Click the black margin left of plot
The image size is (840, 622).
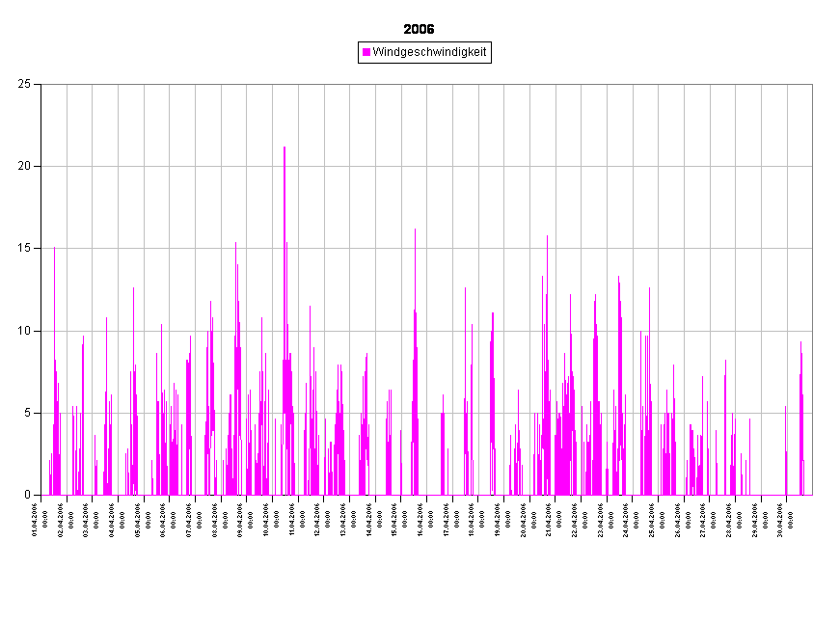pos(19,289)
